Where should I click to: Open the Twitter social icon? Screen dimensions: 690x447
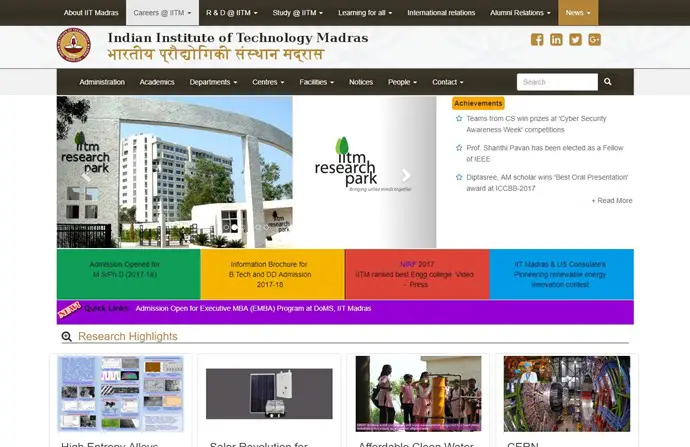tap(575, 40)
